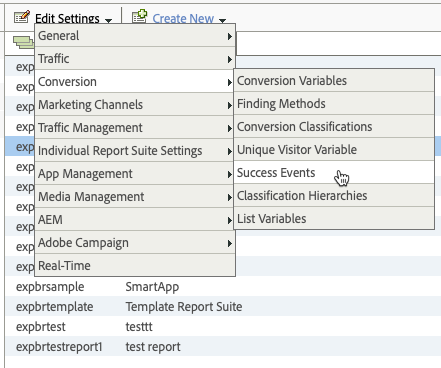
Task: Expand the General submenu arrow
Action: 230,36
